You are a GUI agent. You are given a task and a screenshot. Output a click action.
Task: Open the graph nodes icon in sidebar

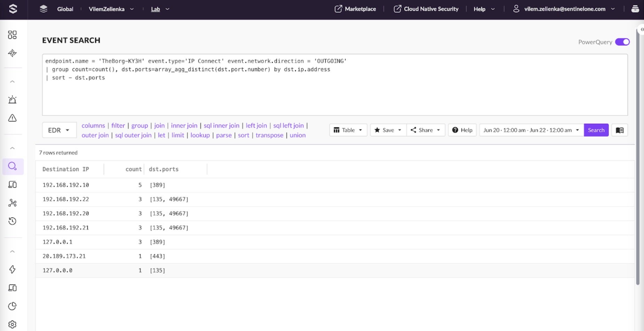(x=12, y=203)
